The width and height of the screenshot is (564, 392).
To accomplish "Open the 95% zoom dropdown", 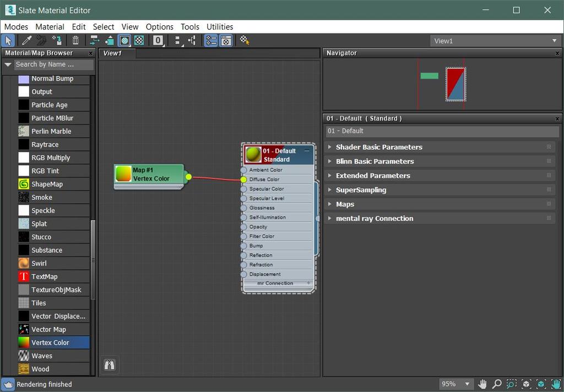I will 455,384.
